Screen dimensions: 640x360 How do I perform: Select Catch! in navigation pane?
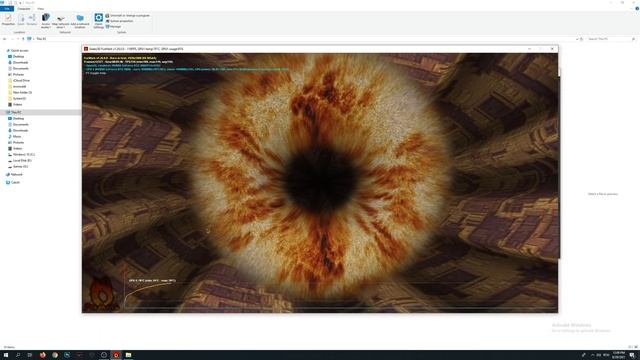coord(13,182)
